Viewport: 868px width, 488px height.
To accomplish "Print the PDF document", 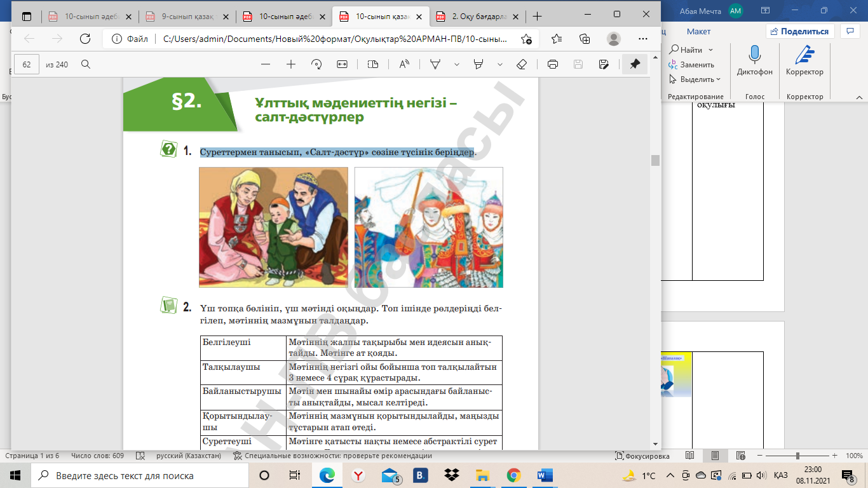I will click(x=553, y=64).
